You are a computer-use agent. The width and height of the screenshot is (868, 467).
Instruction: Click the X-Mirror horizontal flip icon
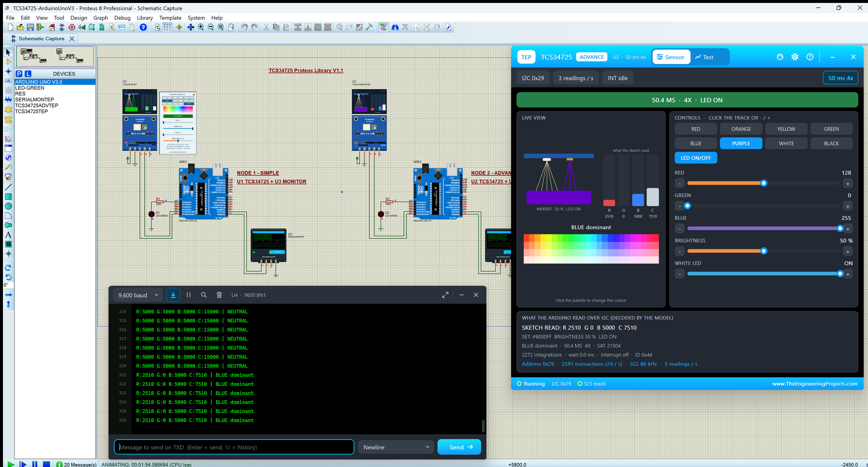pos(8,295)
